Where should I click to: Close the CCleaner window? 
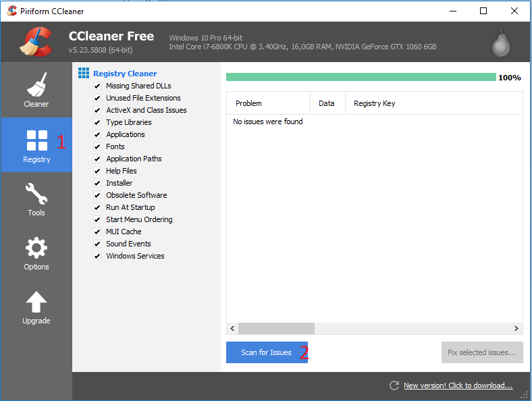[x=514, y=11]
